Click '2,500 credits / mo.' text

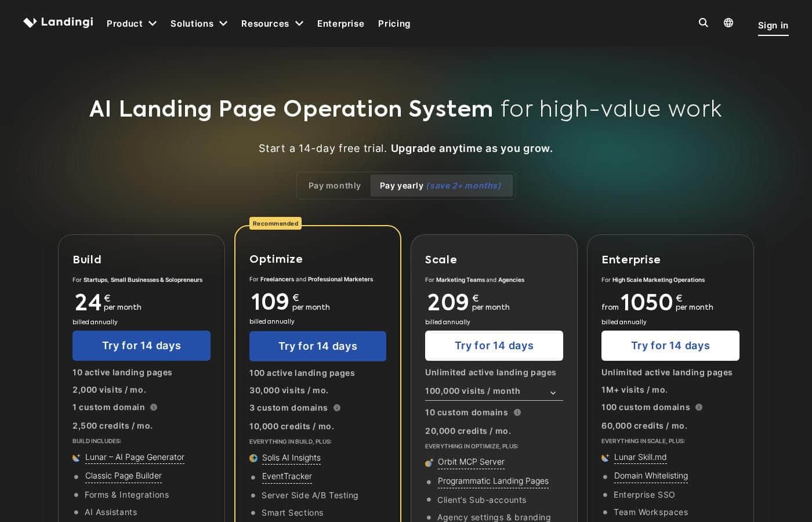[x=113, y=426]
